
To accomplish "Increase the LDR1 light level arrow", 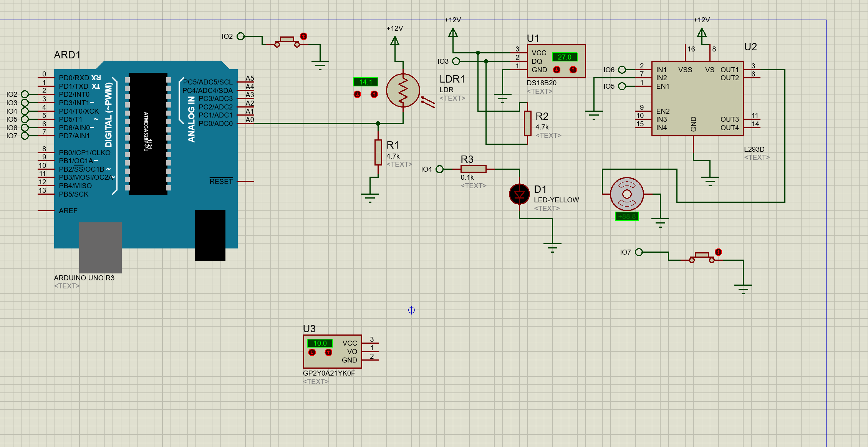I will pyautogui.click(x=374, y=94).
